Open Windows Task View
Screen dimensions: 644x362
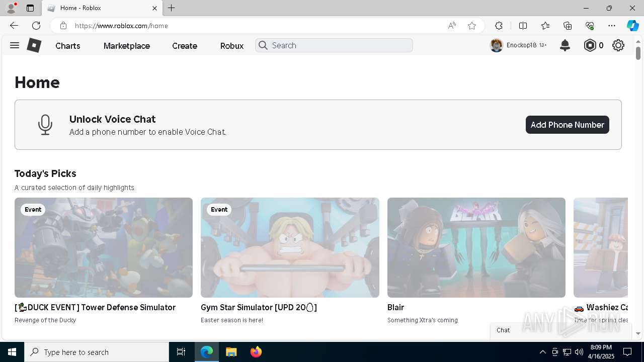click(x=181, y=352)
